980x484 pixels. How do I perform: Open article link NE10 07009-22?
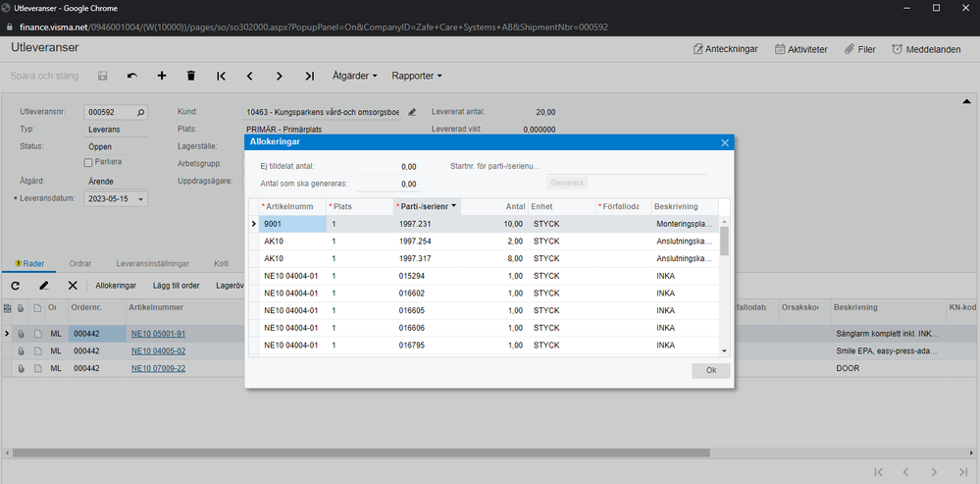(158, 368)
